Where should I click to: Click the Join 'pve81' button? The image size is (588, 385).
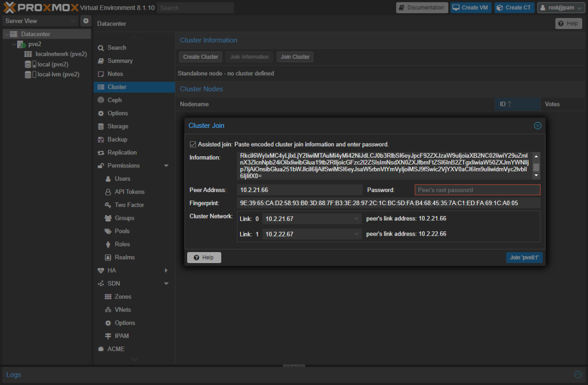524,258
